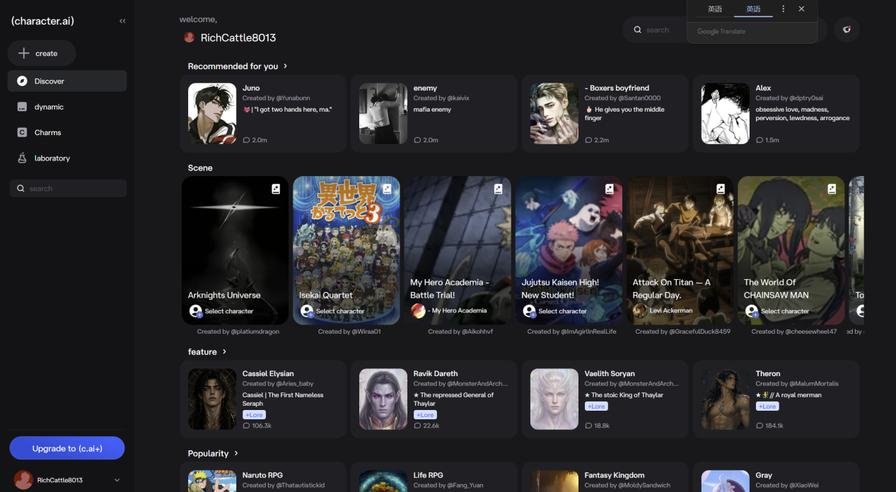Open the Life RPG character
This screenshot has height=492, width=896.
pyautogui.click(x=434, y=478)
